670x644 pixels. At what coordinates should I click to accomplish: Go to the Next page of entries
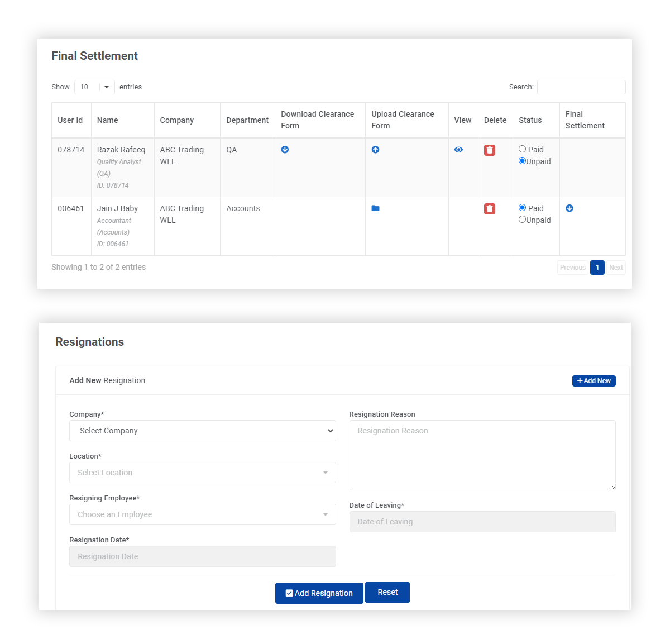pos(616,268)
